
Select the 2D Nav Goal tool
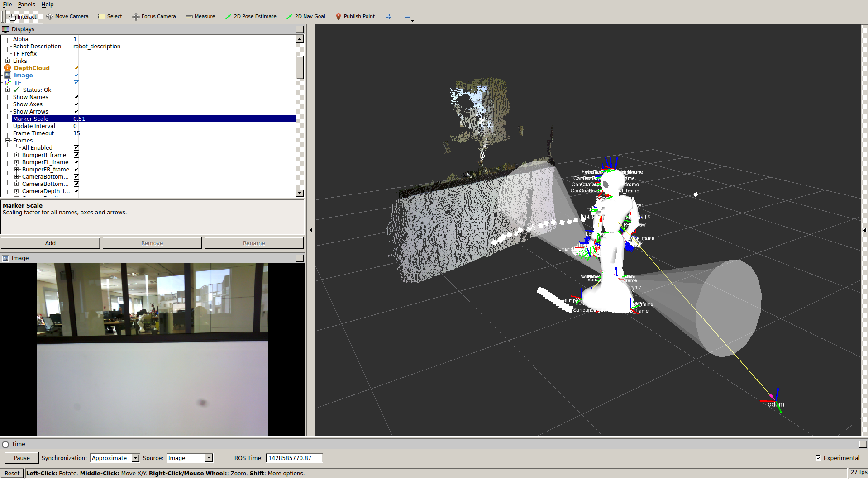point(306,17)
